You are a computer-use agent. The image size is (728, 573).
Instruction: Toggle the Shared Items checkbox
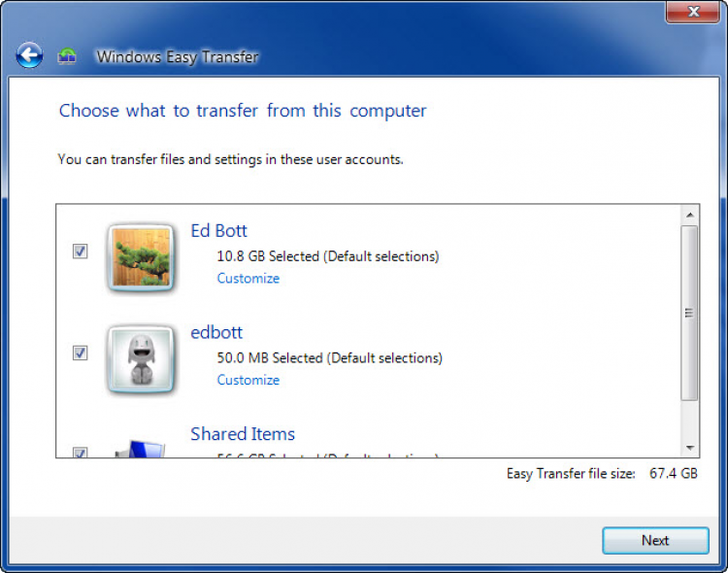click(x=81, y=453)
